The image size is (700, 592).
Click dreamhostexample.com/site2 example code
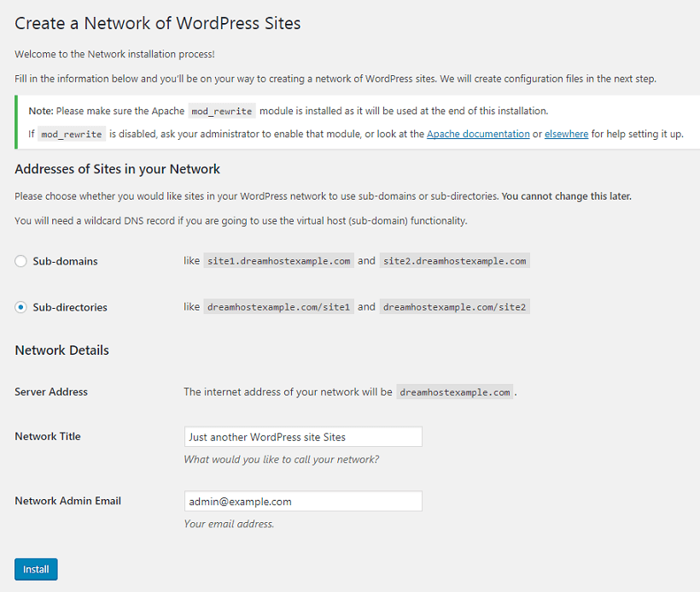(454, 307)
